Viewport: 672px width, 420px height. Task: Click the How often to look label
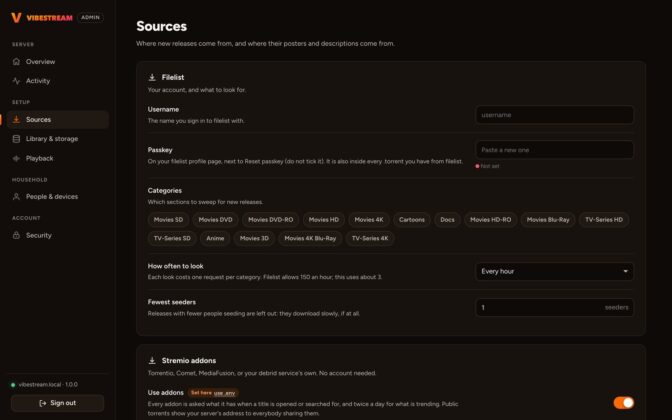point(176,266)
